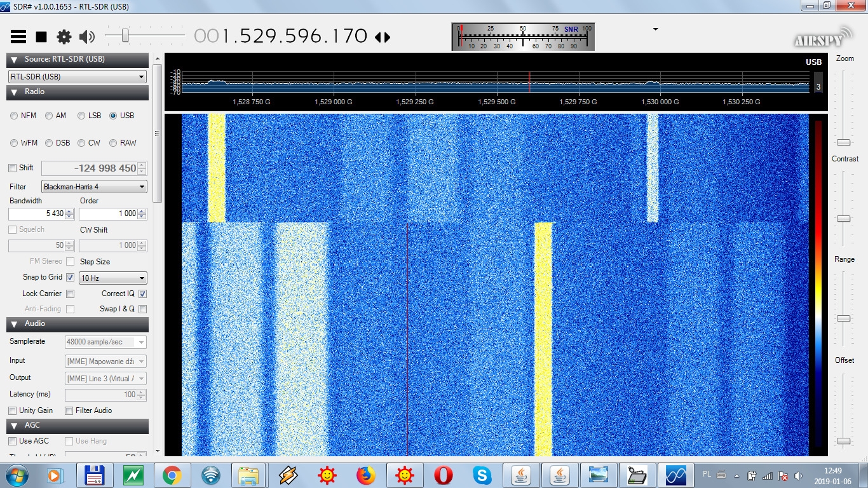Viewport: 868px width, 488px height.
Task: Open the Blackman-Harris 4 filter dropdown
Action: [94, 187]
